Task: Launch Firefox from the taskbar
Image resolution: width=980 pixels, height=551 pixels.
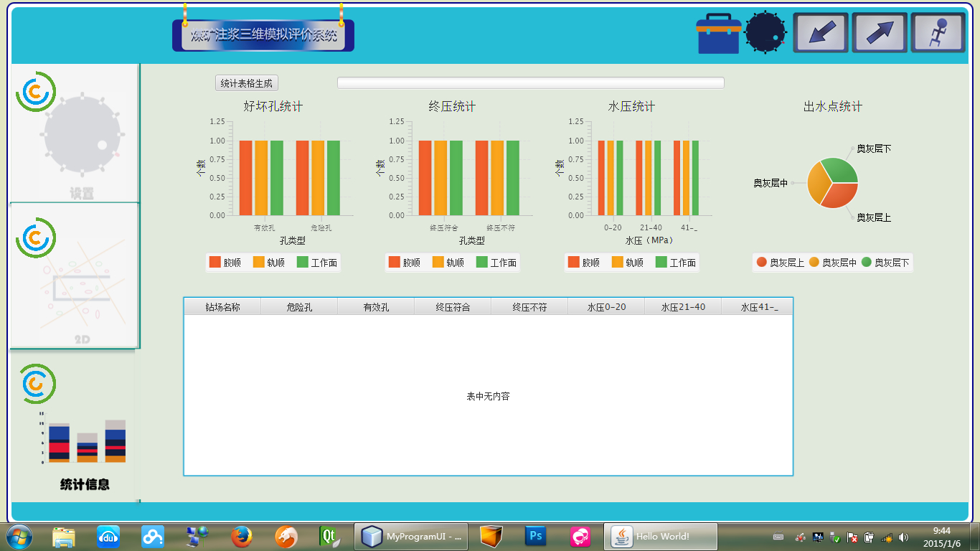Action: 242,537
